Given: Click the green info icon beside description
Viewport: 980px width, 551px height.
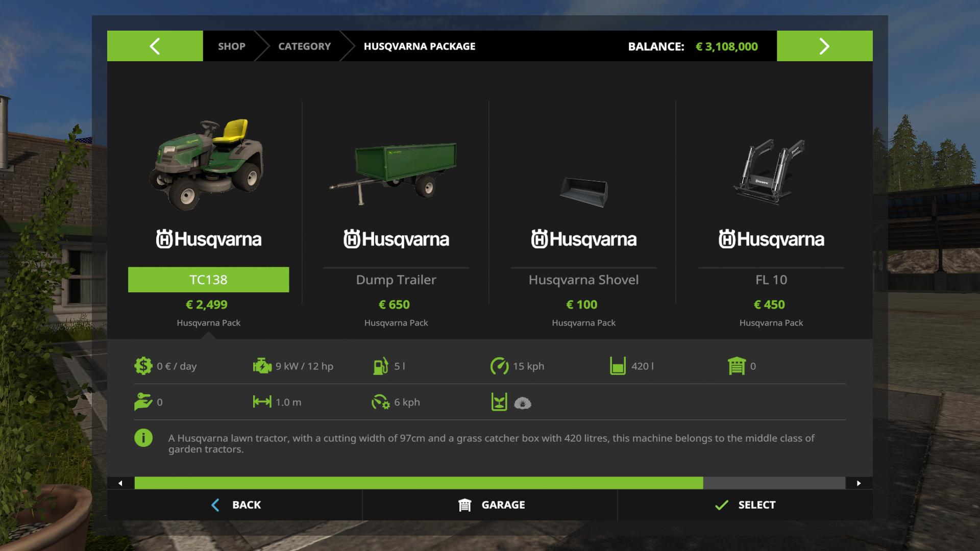Looking at the screenshot, I should [143, 438].
